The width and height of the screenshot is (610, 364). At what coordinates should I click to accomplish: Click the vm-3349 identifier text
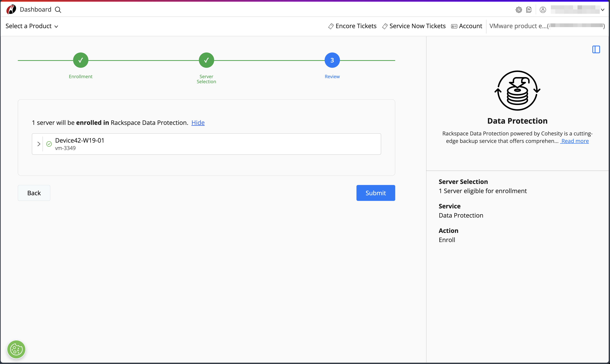(x=65, y=148)
